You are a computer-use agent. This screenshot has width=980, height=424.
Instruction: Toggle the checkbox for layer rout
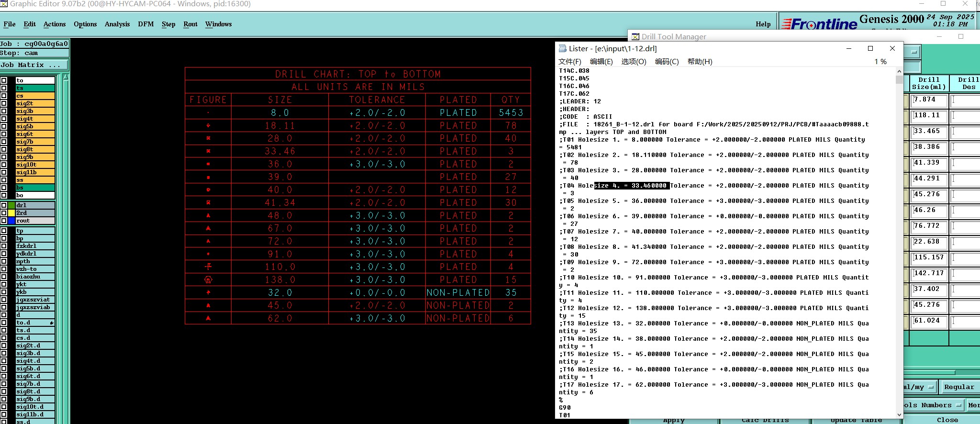(x=4, y=221)
